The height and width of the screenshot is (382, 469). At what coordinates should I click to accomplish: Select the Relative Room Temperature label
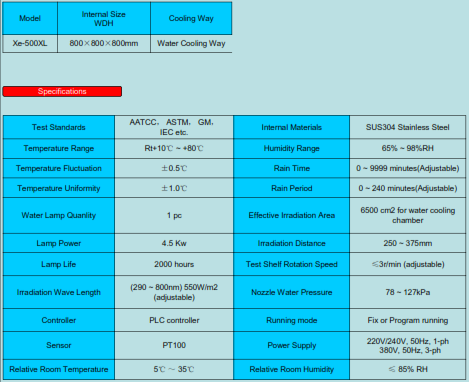click(x=59, y=369)
